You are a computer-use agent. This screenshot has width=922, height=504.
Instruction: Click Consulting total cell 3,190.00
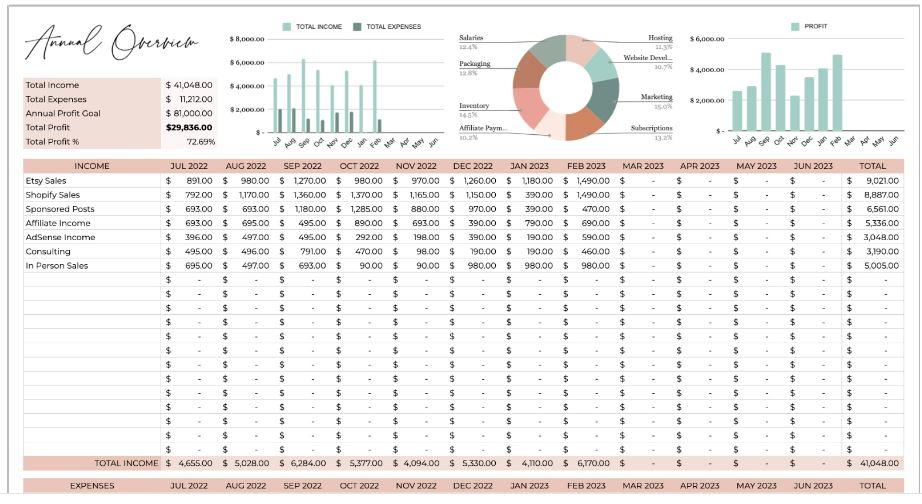(x=873, y=252)
